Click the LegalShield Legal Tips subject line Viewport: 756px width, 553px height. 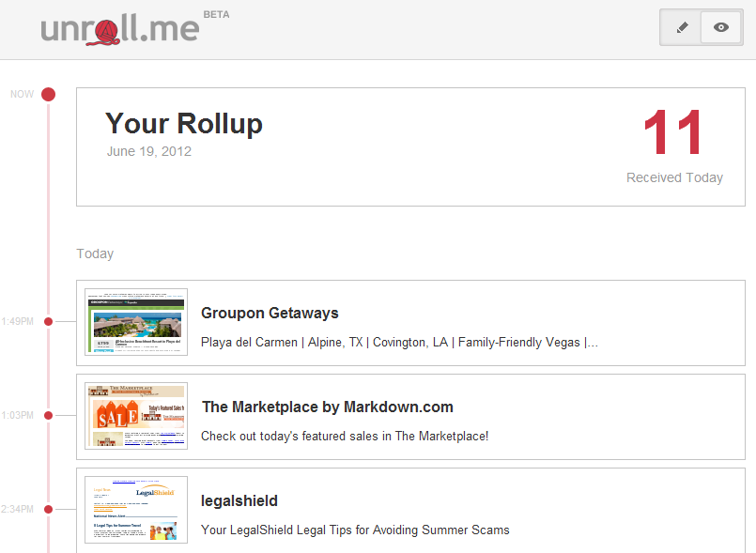(x=355, y=530)
